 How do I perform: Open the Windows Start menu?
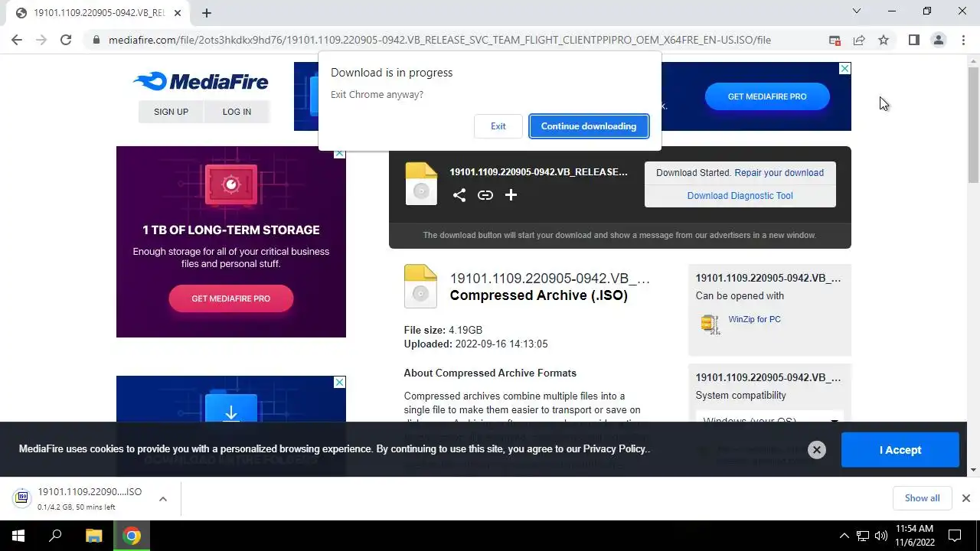point(18,536)
